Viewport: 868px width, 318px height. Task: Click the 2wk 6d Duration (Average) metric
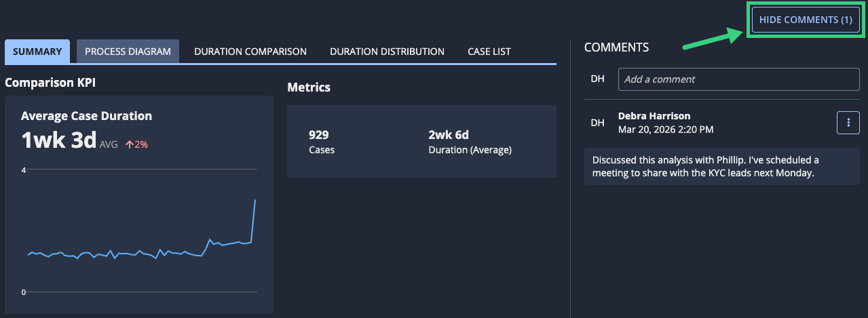click(470, 142)
